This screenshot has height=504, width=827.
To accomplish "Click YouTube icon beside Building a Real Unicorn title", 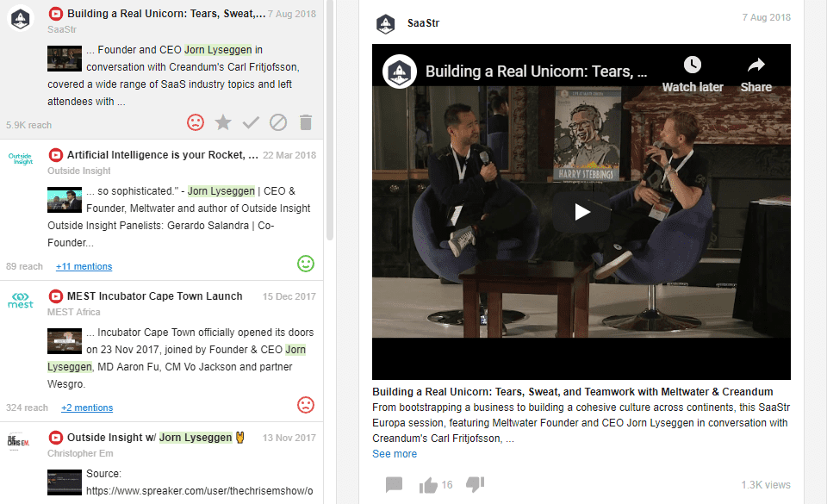I will coord(55,14).
